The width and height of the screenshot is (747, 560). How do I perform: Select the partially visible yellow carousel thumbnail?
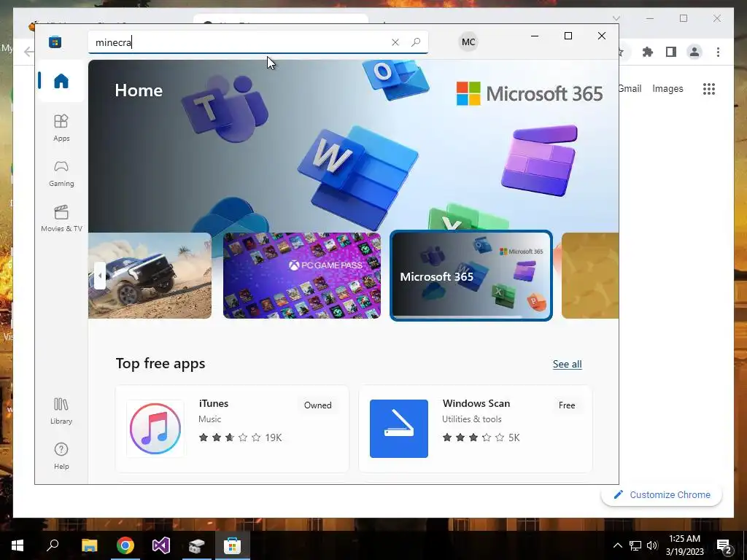point(589,275)
